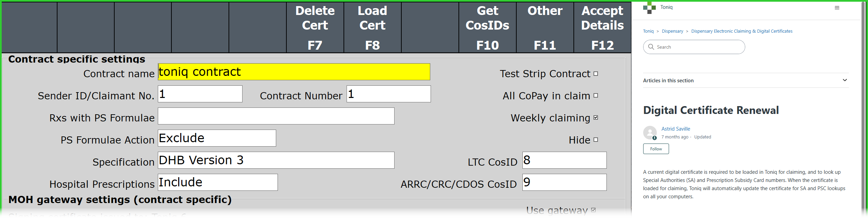Screen dimensions: 868x218
Task: Click the search magnifier icon
Action: pos(651,47)
